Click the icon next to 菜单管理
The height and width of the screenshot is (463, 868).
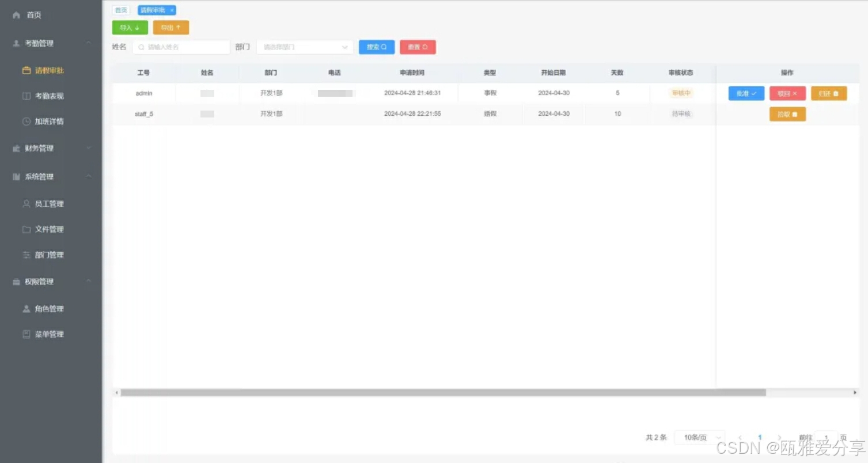point(25,334)
